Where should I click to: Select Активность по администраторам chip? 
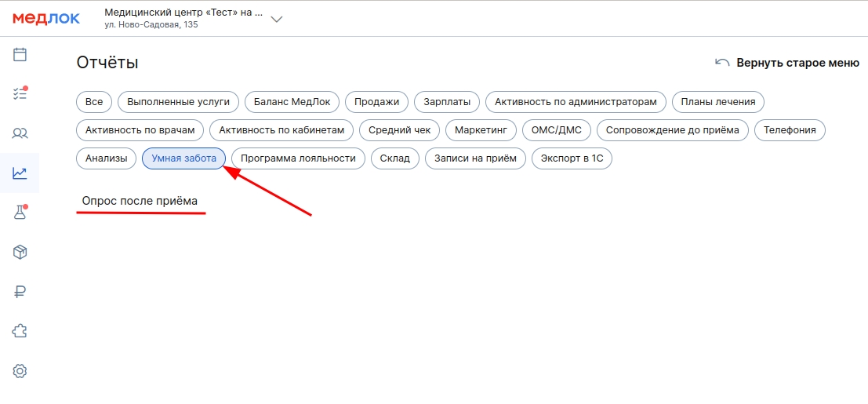point(576,102)
